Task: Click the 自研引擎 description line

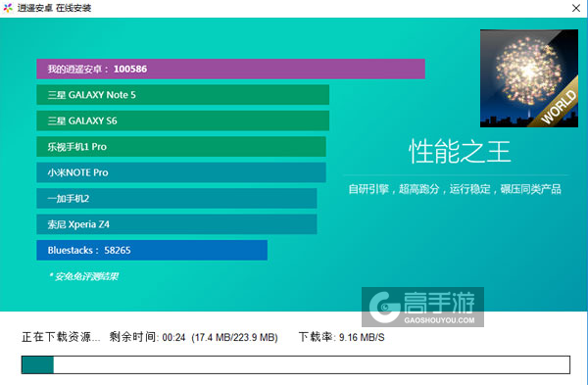Action: (x=455, y=189)
